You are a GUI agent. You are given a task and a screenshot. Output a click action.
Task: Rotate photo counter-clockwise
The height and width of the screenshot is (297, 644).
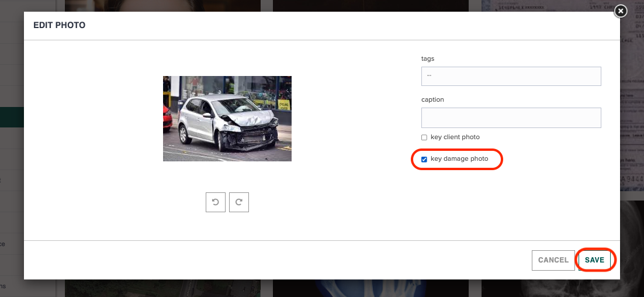coord(216,202)
